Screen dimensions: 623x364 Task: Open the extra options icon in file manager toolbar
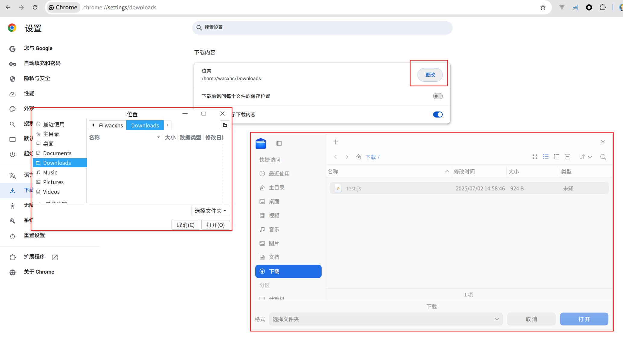coord(568,157)
